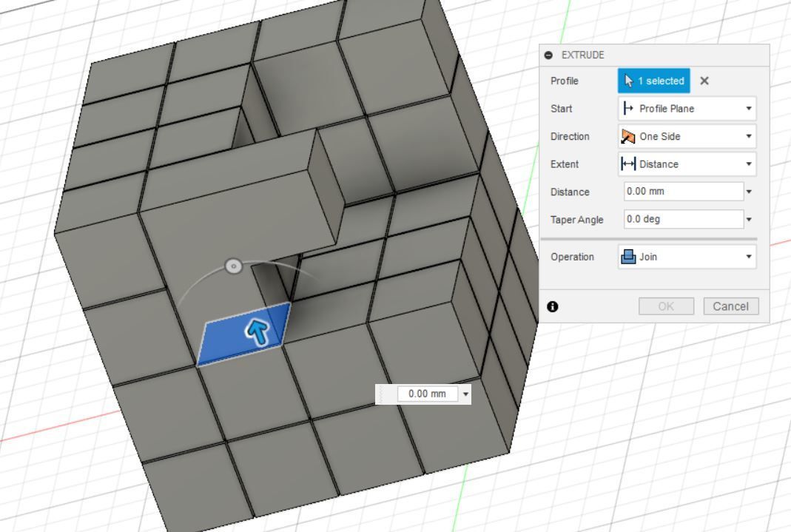791x532 pixels.
Task: Click the Join operation icon
Action: click(x=630, y=257)
